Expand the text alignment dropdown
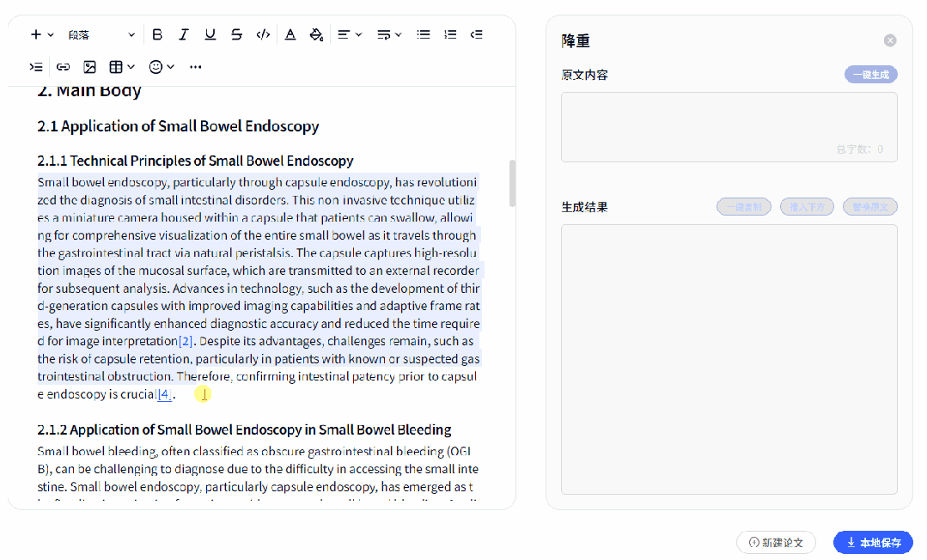This screenshot has height=560, width=927. point(349,34)
